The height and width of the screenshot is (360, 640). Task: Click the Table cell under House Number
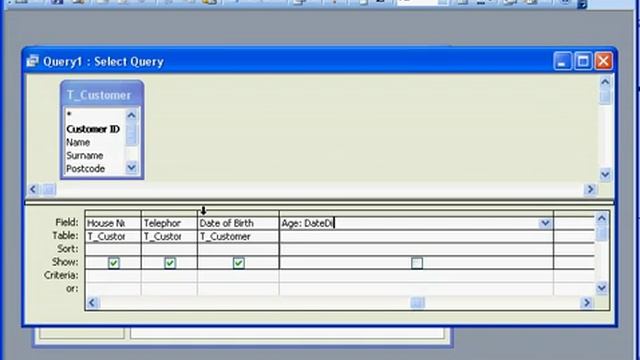pyautogui.click(x=113, y=236)
